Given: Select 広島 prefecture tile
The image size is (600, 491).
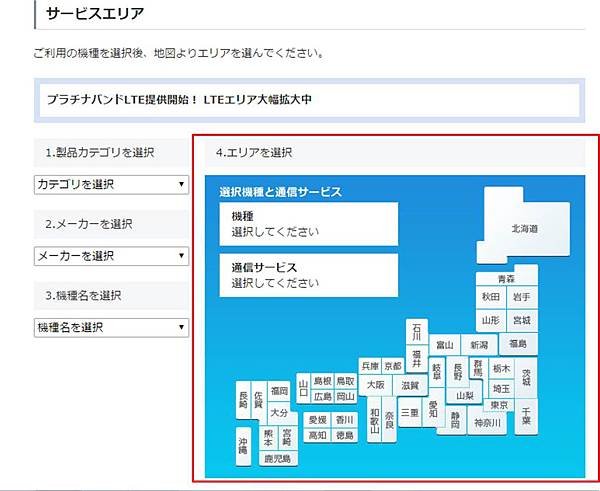Looking at the screenshot, I should pyautogui.click(x=323, y=396).
